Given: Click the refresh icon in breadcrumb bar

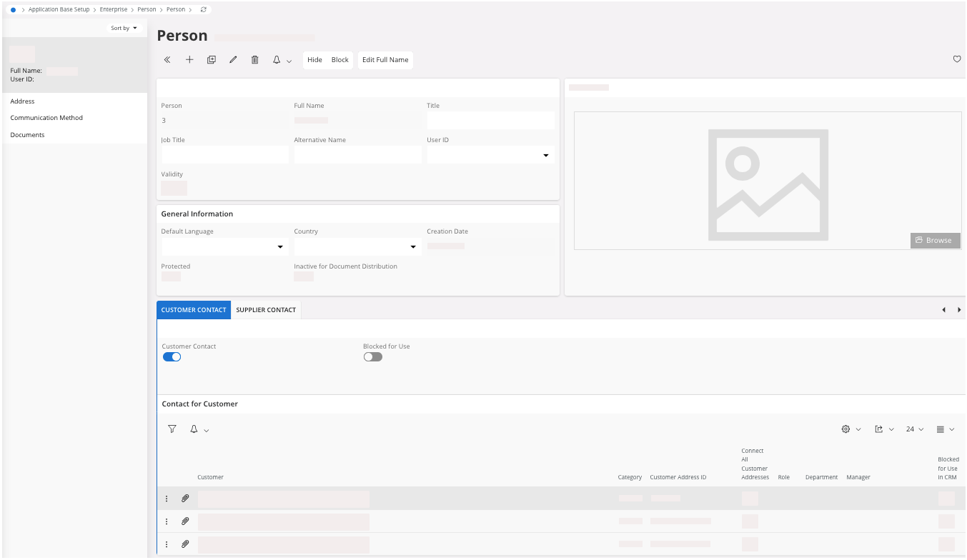Looking at the screenshot, I should pyautogui.click(x=204, y=9).
